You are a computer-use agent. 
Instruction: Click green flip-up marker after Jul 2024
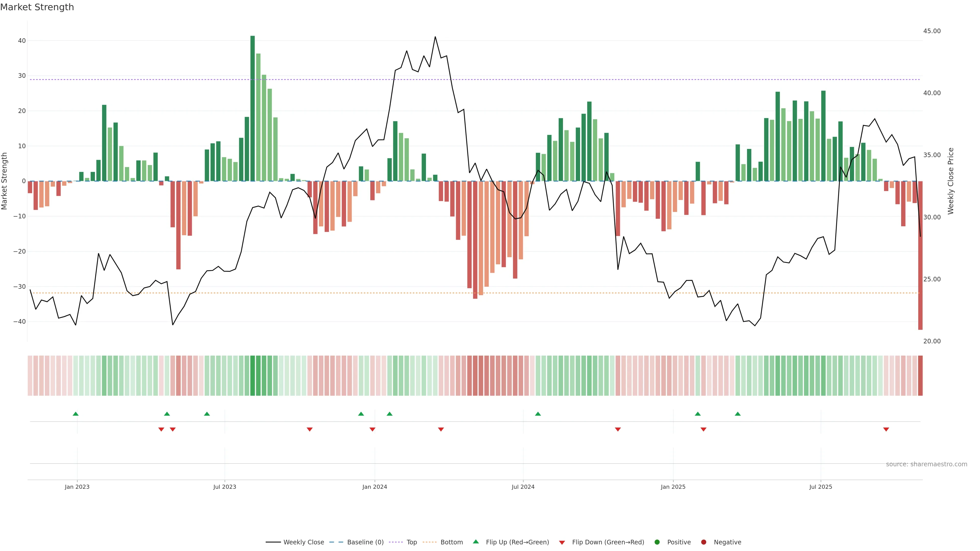pos(538,414)
